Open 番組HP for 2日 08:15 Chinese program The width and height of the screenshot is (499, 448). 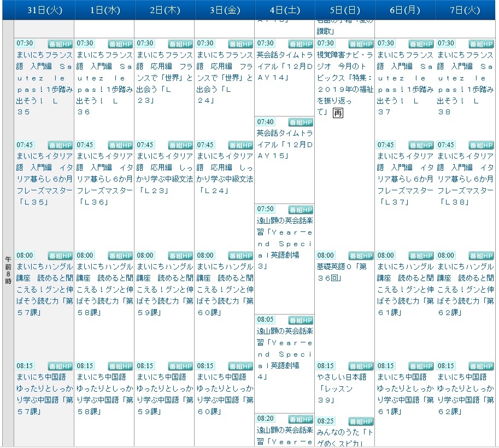(180, 366)
